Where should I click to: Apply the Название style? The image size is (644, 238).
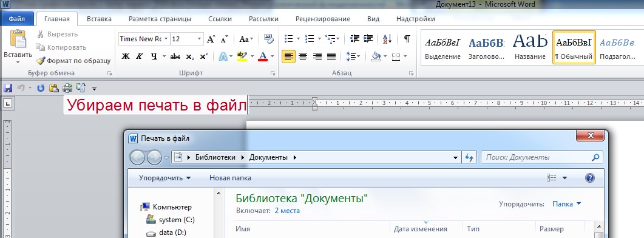point(530,47)
